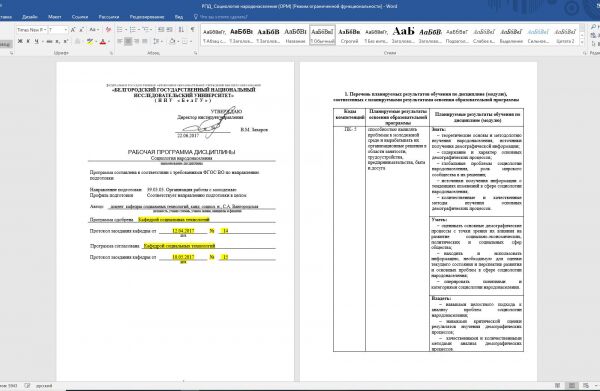This screenshot has height=391, width=600.
Task: Click the 'Что вы хотите сделать' search box
Action: (221, 17)
